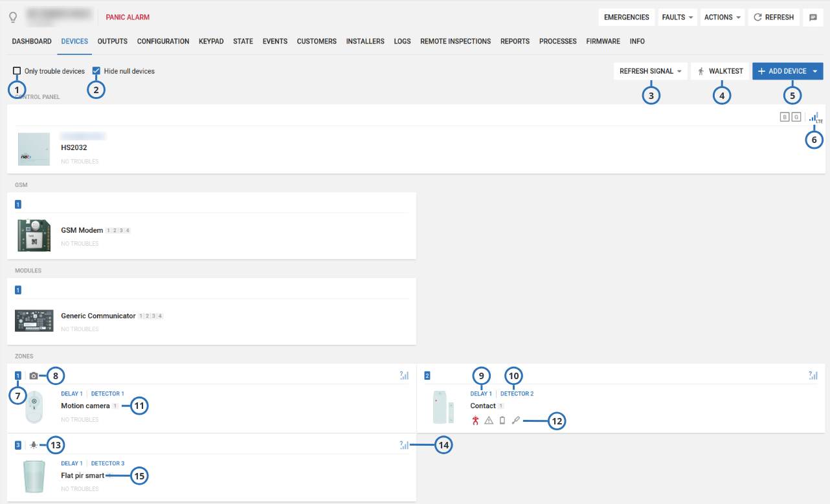The image size is (830, 504).
Task: Click the red tamper person icon on Contact
Action: click(x=476, y=421)
